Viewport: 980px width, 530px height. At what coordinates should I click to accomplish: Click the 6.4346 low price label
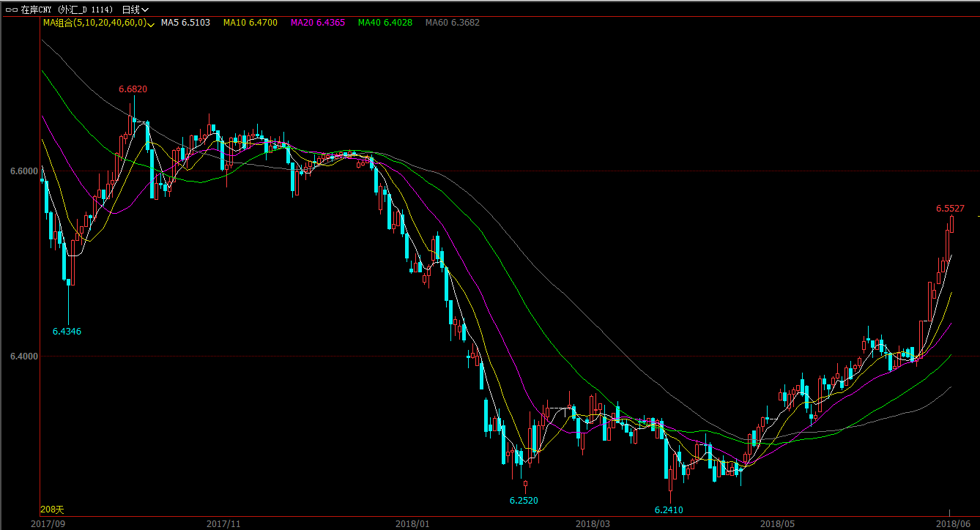[67, 332]
